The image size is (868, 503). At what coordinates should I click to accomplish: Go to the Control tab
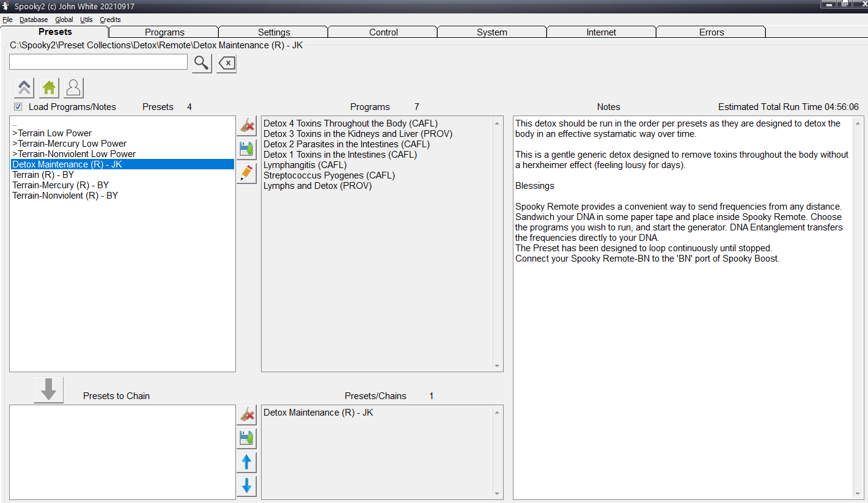click(x=383, y=32)
